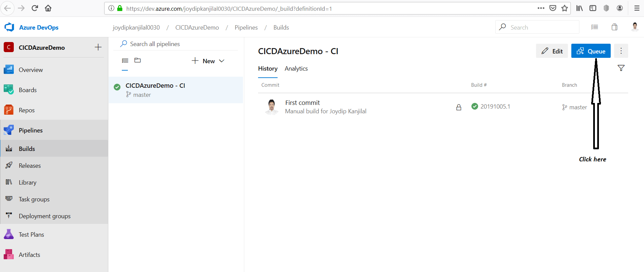This screenshot has height=272, width=644.
Task: Click the Commit column header
Action: tap(270, 85)
